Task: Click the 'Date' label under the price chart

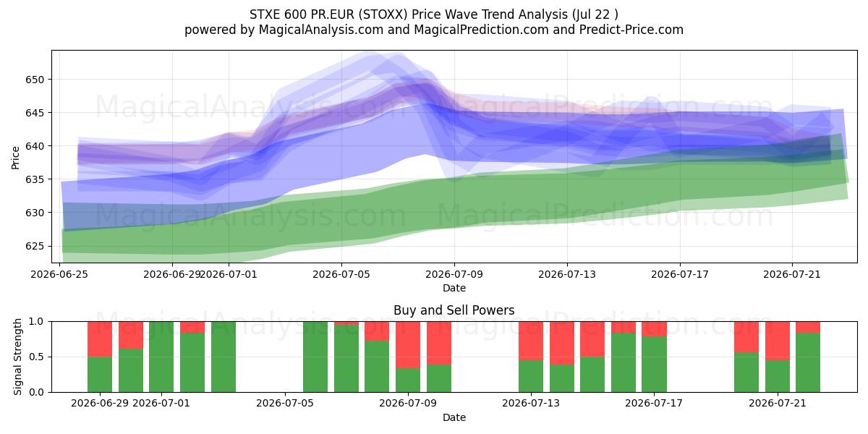Action: (x=454, y=288)
